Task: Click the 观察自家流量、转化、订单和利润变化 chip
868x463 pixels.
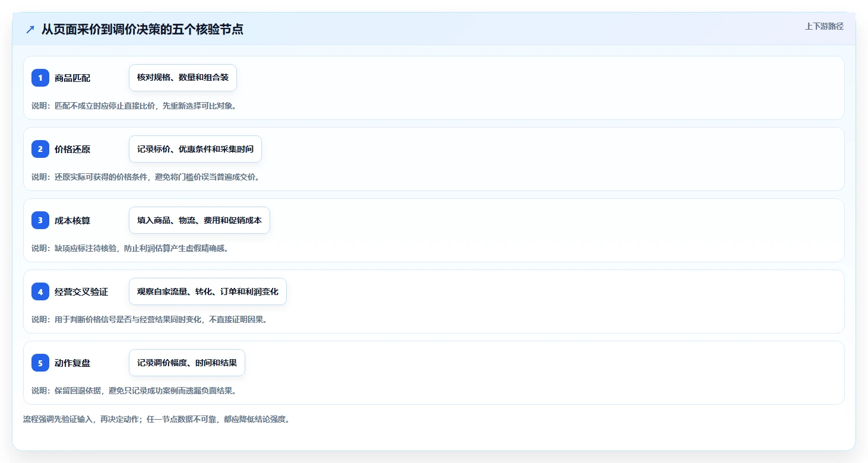Action: point(208,291)
